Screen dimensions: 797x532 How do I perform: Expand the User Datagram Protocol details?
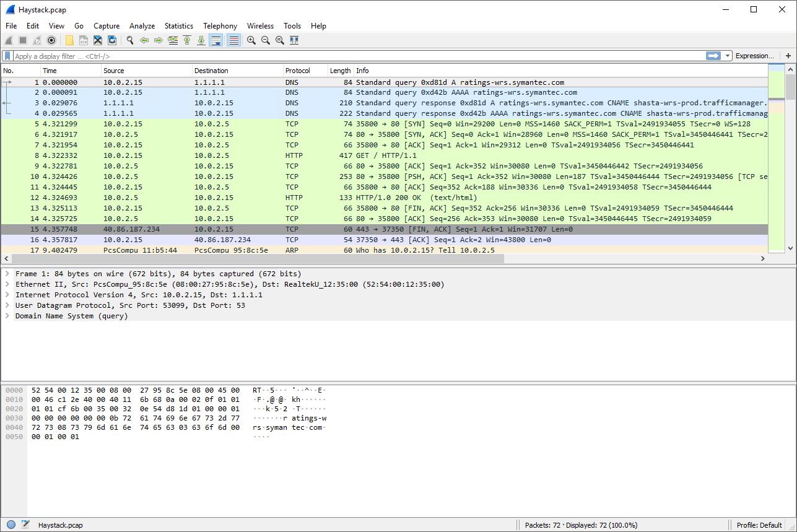[7, 305]
